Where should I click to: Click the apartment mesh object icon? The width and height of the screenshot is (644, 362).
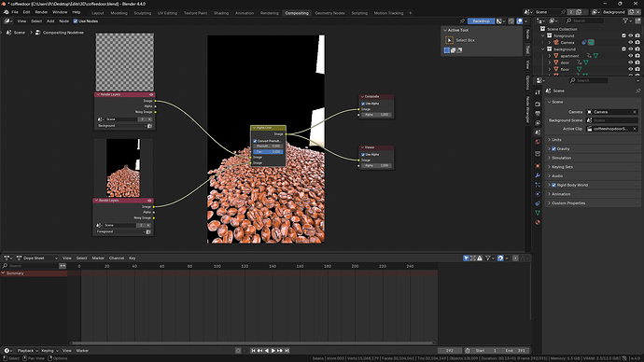coord(556,56)
